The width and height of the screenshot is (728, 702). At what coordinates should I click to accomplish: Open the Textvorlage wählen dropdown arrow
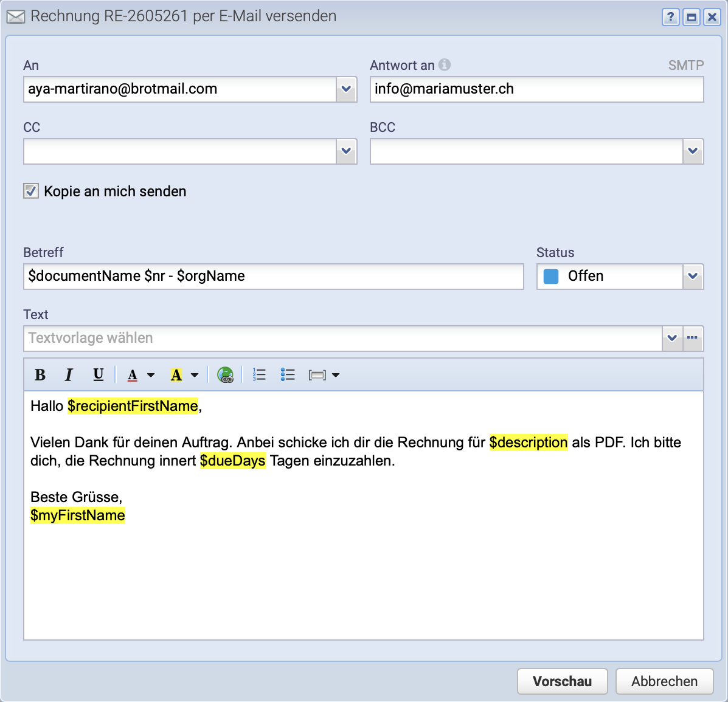tap(672, 339)
